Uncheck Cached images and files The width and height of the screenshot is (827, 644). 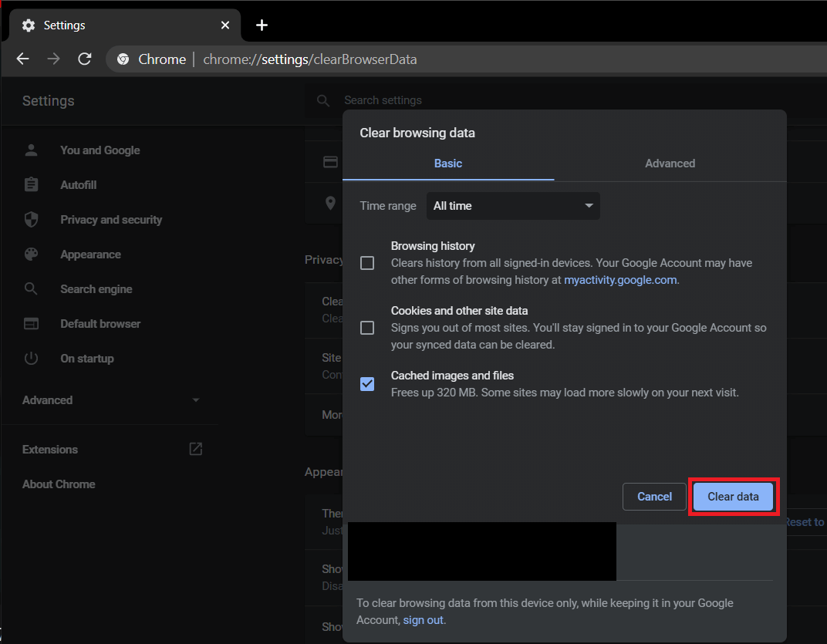coord(367,384)
